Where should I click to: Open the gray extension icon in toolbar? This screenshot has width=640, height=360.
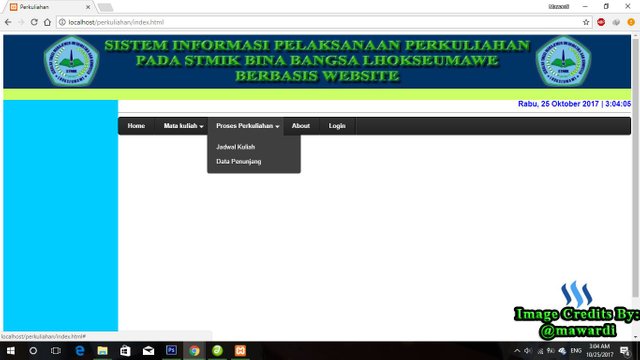(x=616, y=22)
